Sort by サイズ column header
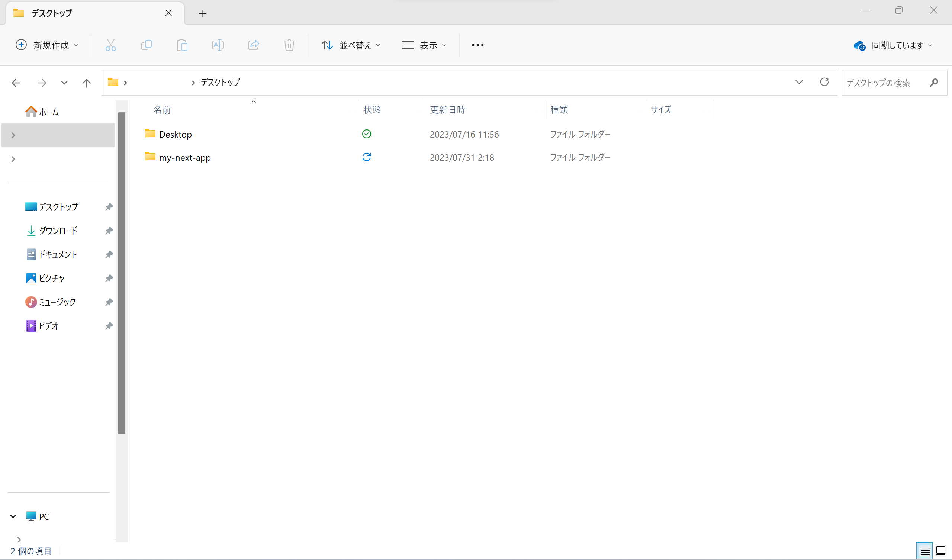 pos(661,110)
